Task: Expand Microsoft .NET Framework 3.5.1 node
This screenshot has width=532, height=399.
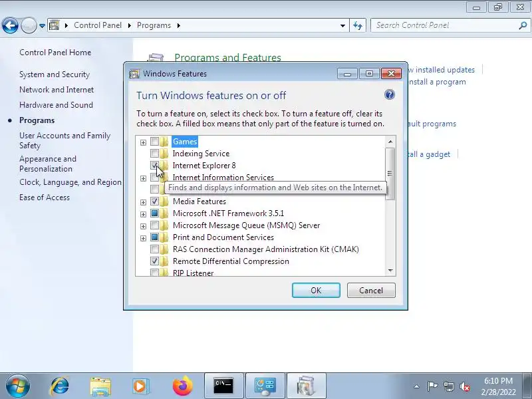Action: click(143, 214)
